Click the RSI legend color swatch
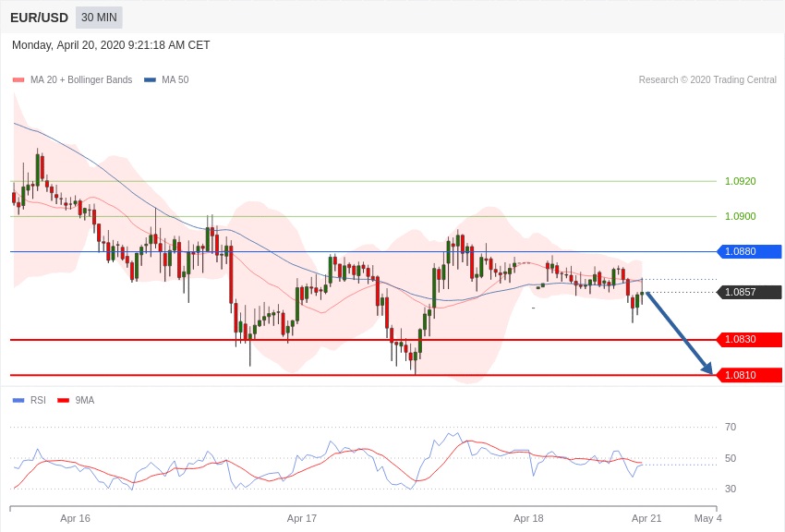This screenshot has width=785, height=532. [18, 400]
